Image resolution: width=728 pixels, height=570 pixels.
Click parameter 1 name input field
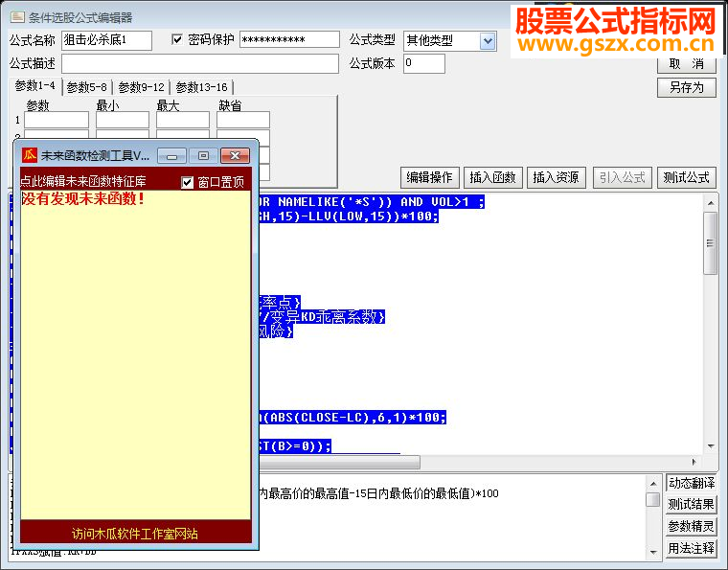(57, 120)
